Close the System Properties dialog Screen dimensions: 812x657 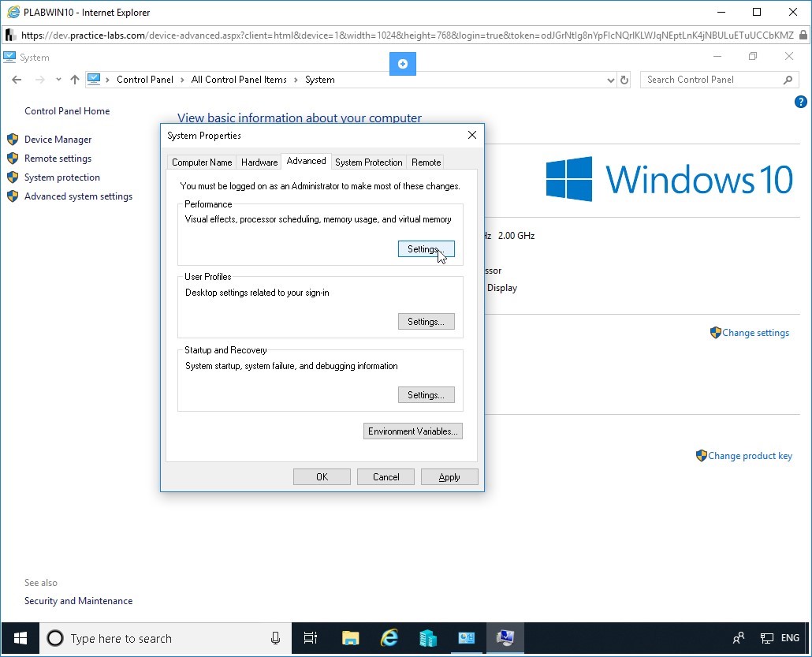click(x=471, y=135)
